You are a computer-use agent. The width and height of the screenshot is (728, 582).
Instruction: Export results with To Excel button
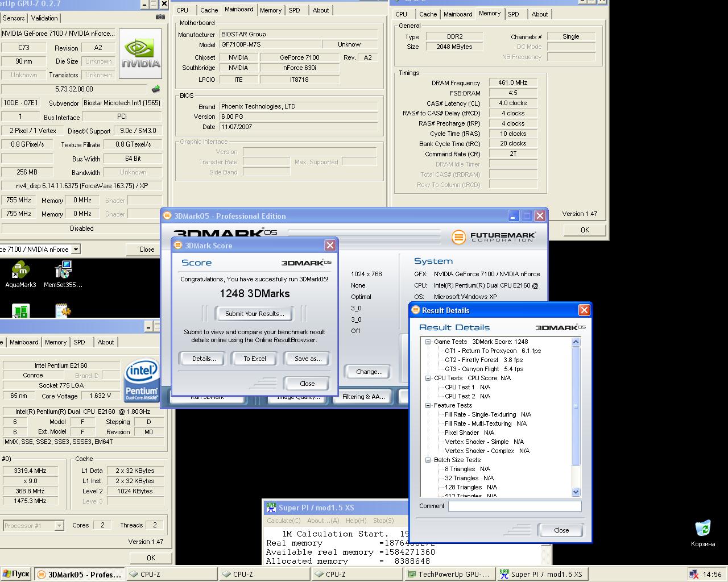click(255, 359)
